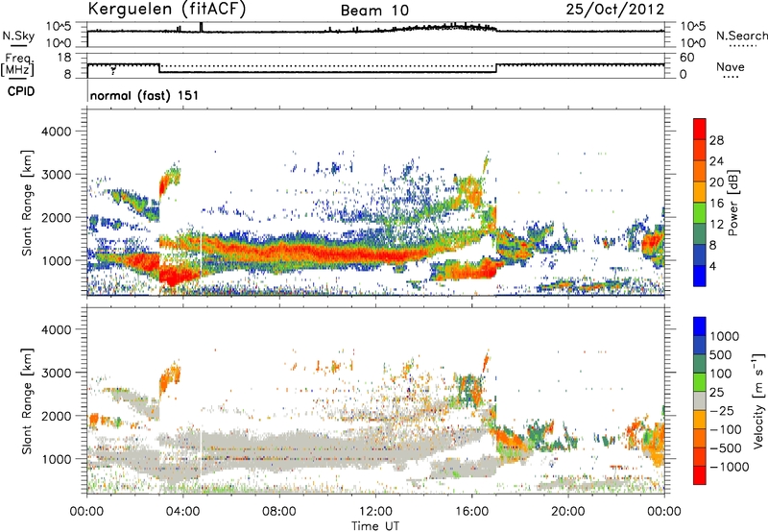768x532 pixels.
Task: Click the 'N.Sky' legend label
Action: click(x=18, y=36)
